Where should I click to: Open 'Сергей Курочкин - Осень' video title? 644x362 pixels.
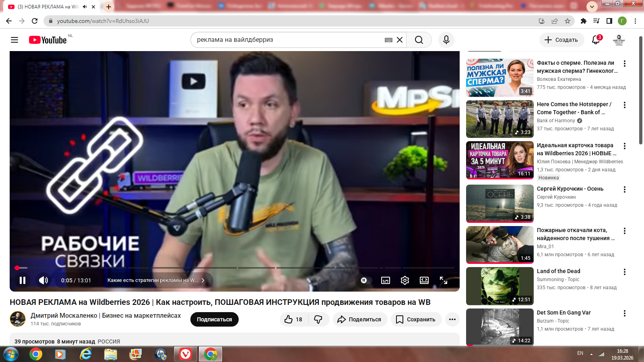[x=570, y=189]
